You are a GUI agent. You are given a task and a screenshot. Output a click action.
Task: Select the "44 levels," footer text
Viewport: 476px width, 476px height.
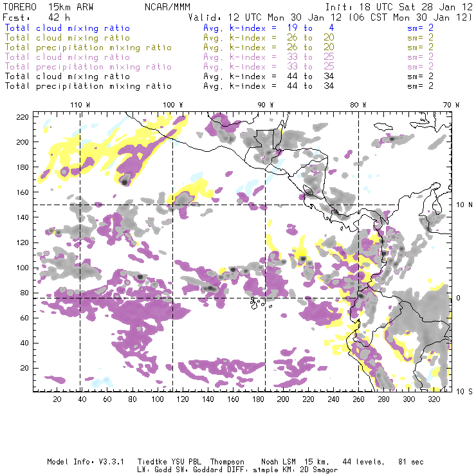(x=363, y=462)
